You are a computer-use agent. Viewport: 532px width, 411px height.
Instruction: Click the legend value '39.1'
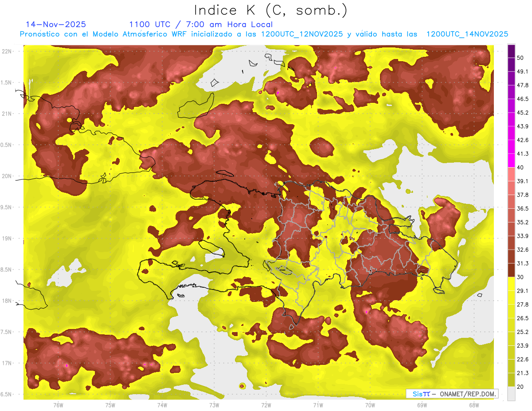tap(522, 181)
